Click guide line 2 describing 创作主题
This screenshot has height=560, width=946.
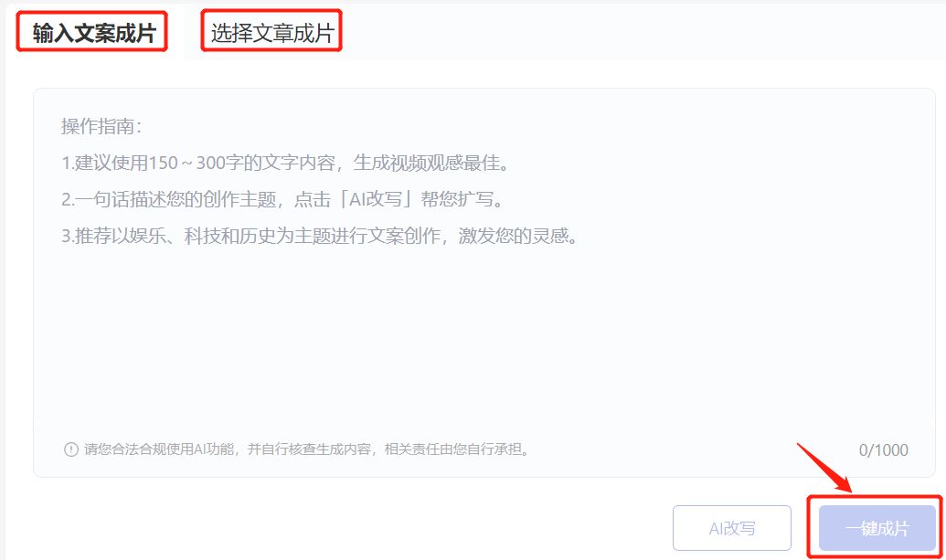tap(283, 199)
